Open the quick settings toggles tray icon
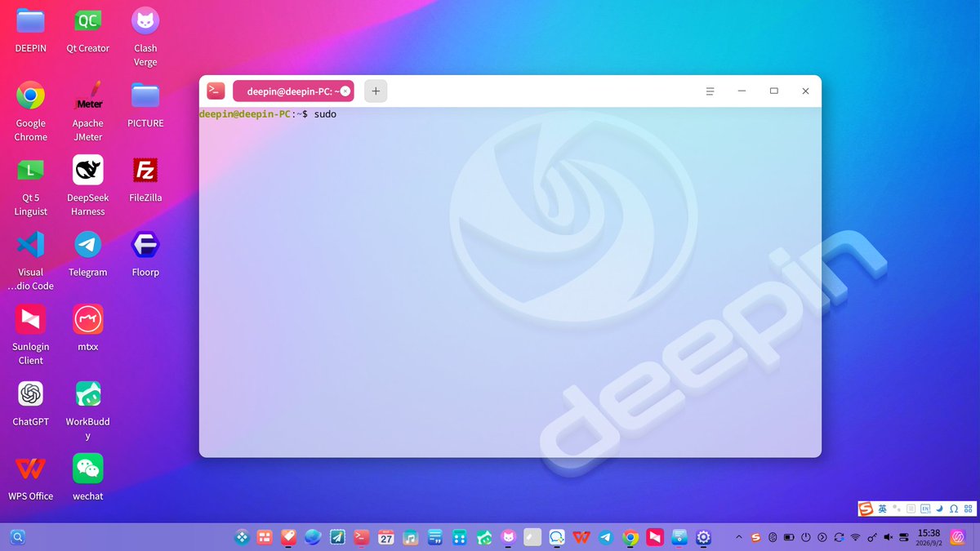Screen dimensions: 980x551 pyautogui.click(x=904, y=537)
